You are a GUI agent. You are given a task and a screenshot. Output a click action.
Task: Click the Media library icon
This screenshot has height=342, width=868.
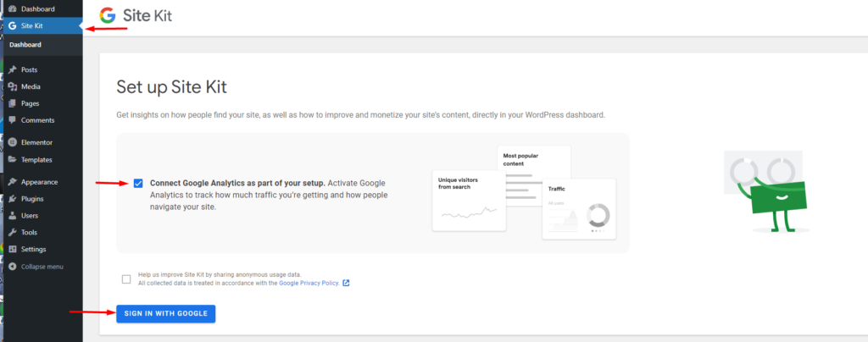tap(12, 86)
